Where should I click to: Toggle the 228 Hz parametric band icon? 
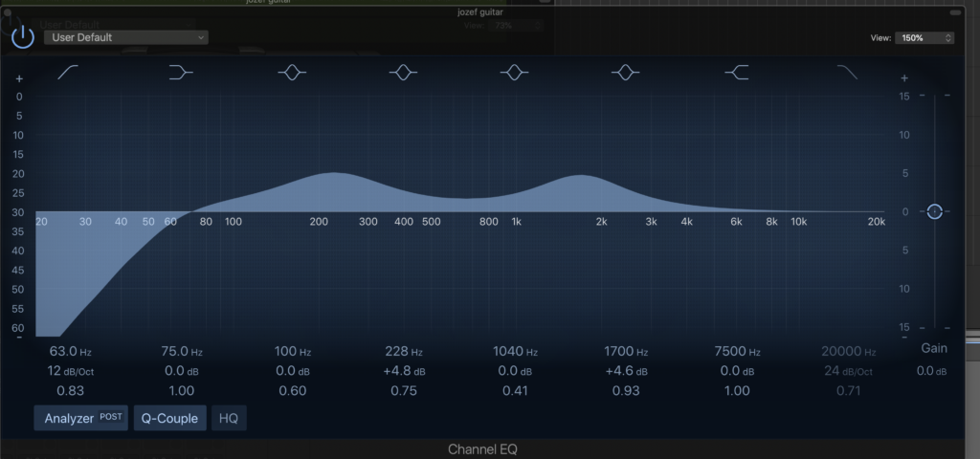click(x=403, y=73)
